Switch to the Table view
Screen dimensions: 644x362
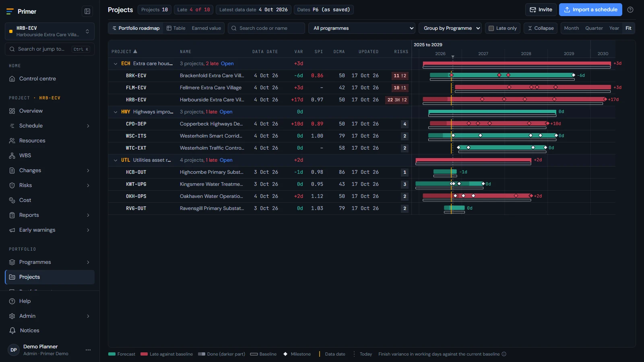pos(176,28)
